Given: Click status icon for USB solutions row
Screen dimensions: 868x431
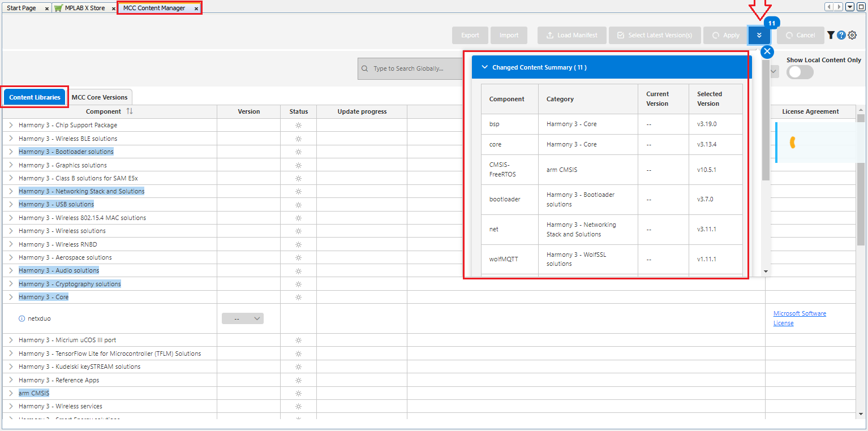Looking at the screenshot, I should click(x=298, y=204).
